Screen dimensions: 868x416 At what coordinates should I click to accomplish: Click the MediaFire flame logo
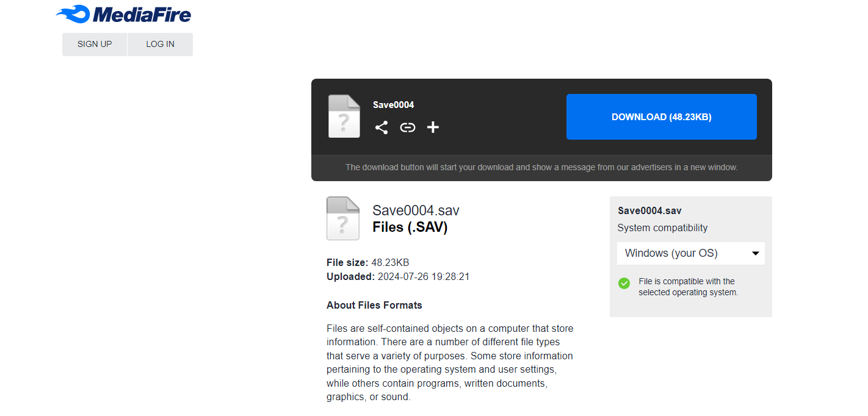pos(73,14)
